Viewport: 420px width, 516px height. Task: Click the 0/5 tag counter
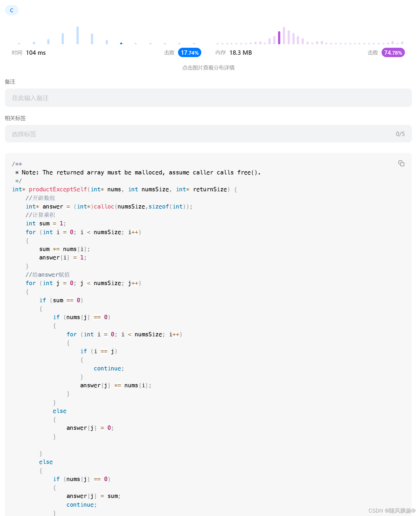400,134
